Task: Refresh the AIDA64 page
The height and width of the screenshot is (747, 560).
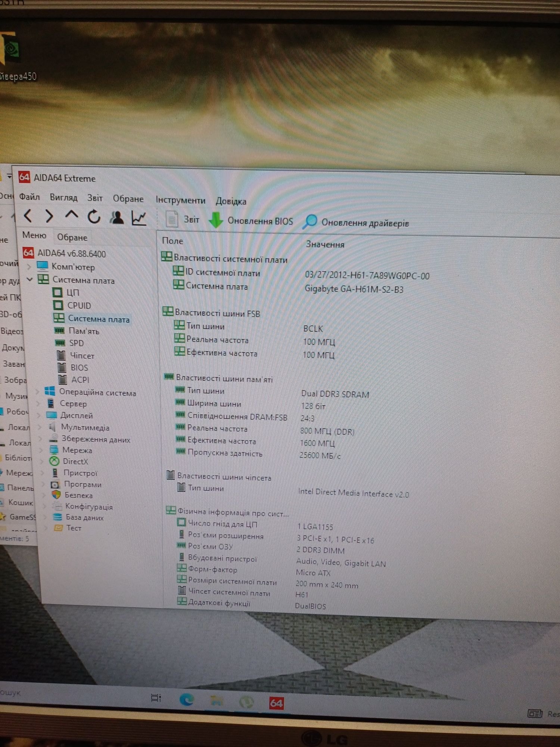Action: pyautogui.click(x=94, y=217)
